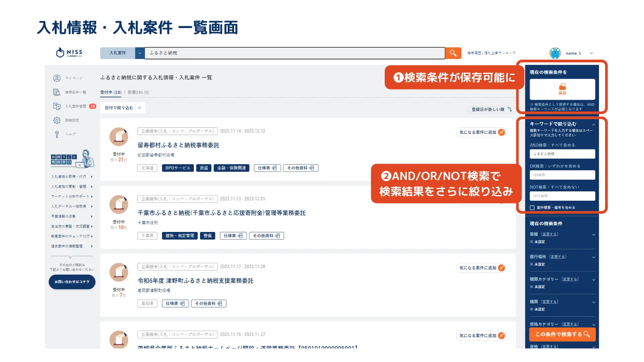Viewport: 644px width, 362px height.
Task: Click the この条件で検索する button
Action: 562,334
